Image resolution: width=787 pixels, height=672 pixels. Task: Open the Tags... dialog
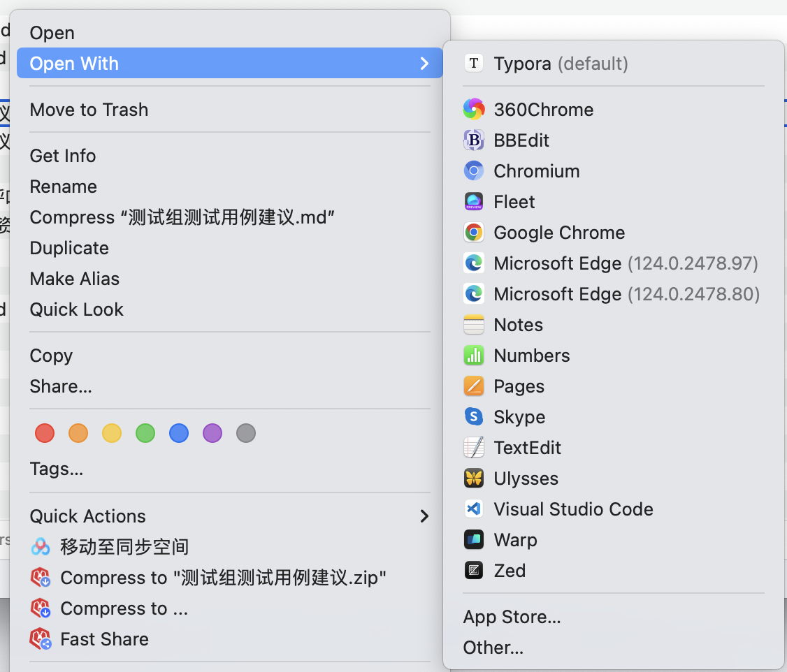pos(230,469)
